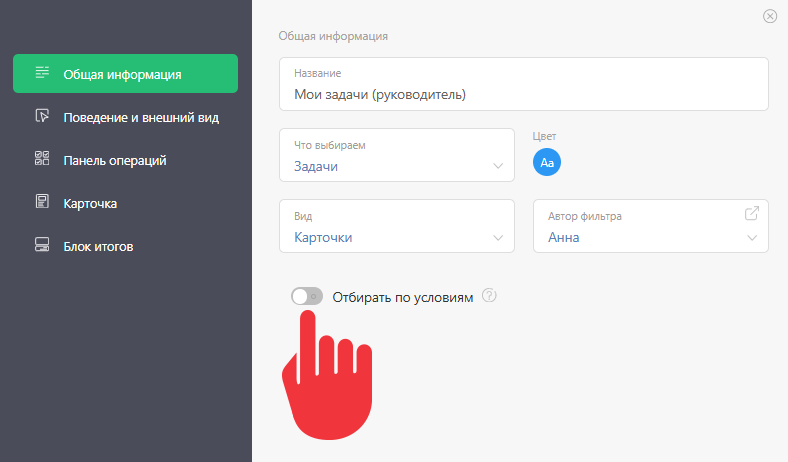Toggle the Отбирать по условиям switch

(x=307, y=296)
